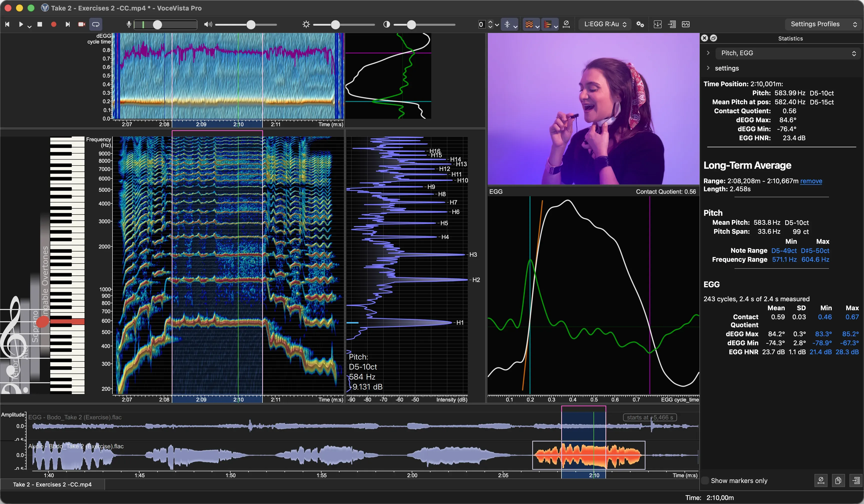The height and width of the screenshot is (504, 864).
Task: Open the Settings Profiles dropdown
Action: 823,24
